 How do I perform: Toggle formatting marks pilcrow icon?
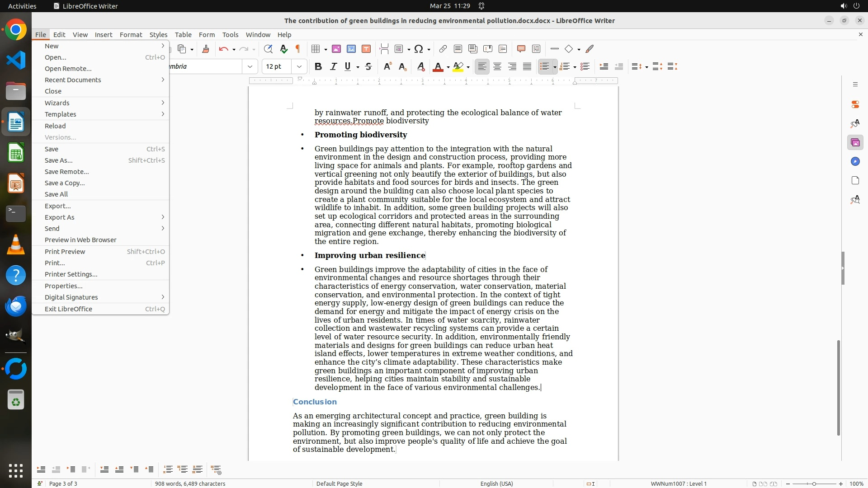click(298, 49)
